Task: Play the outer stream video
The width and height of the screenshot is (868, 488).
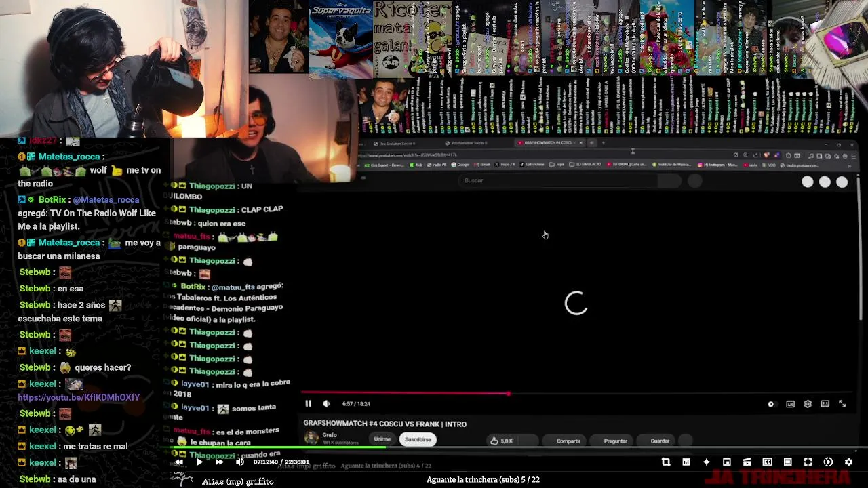Action: pyautogui.click(x=199, y=462)
